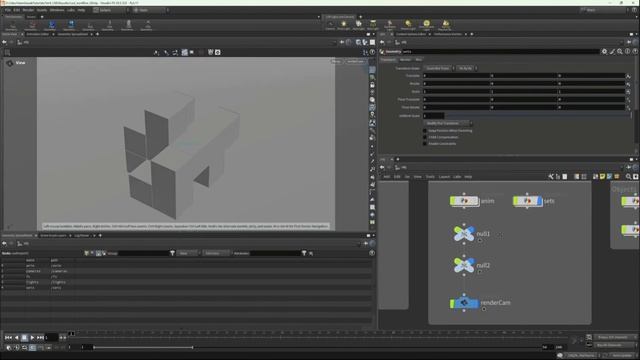Click the Sky Light shelf tool

pos(445,25)
